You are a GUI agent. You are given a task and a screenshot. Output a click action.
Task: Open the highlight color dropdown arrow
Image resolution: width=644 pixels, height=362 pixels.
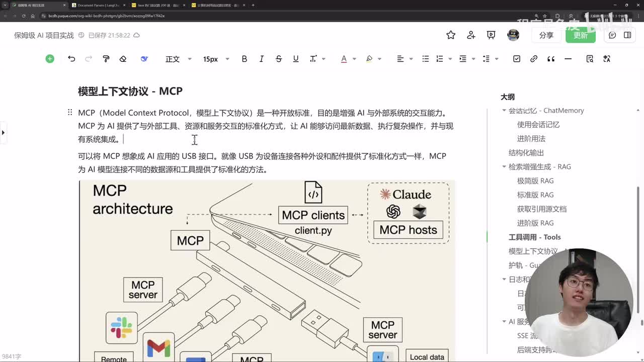coord(379,59)
